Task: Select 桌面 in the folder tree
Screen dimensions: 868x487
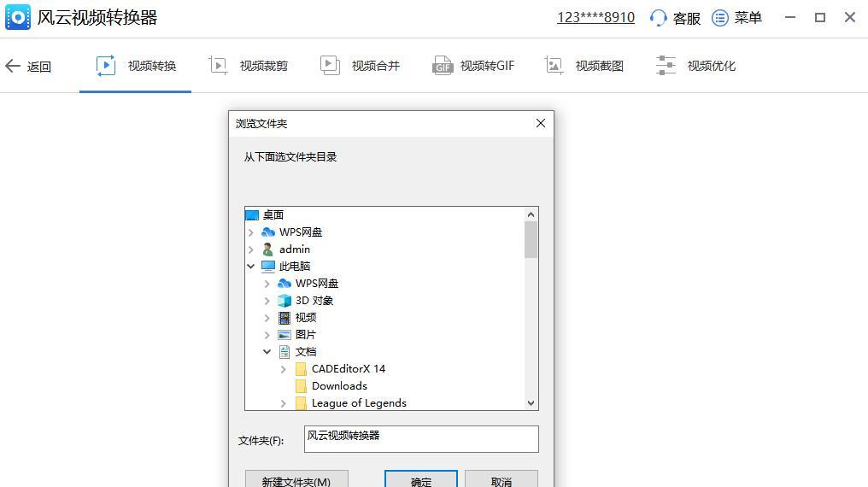Action: click(x=273, y=214)
